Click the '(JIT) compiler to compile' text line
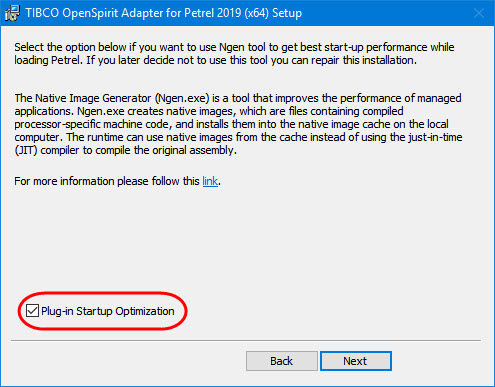This screenshot has height=387, width=495. pos(125,150)
